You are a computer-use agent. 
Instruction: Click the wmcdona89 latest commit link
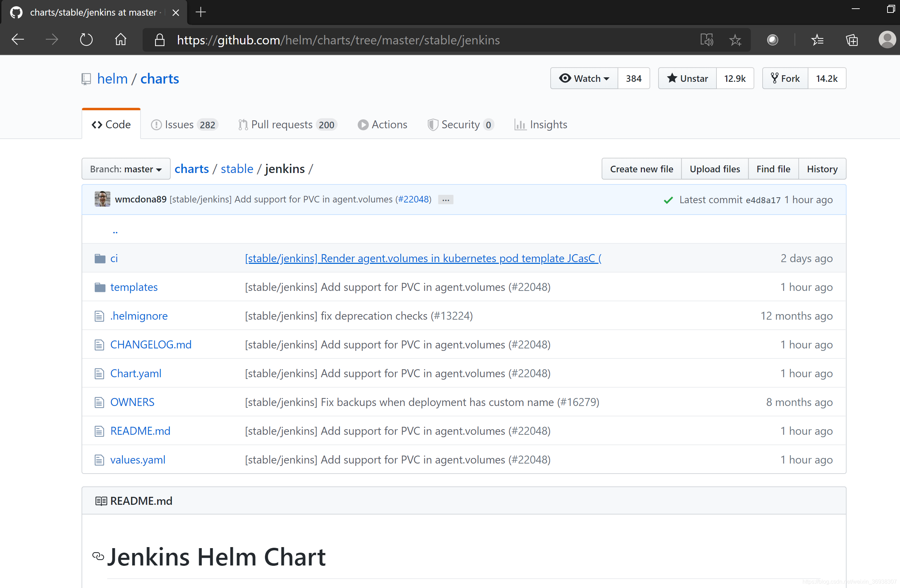tap(140, 199)
